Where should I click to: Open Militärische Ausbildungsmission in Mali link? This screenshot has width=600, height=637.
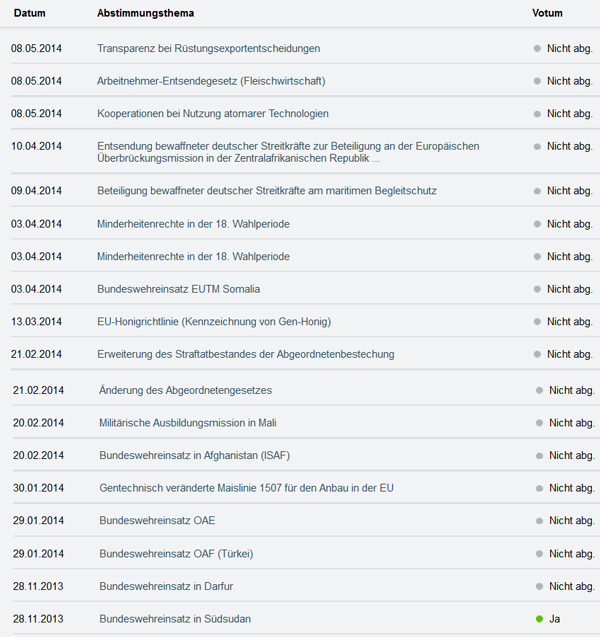tap(188, 423)
